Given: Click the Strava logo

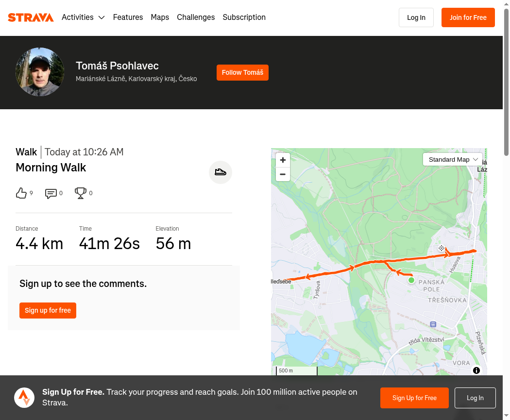Looking at the screenshot, I should click(31, 17).
